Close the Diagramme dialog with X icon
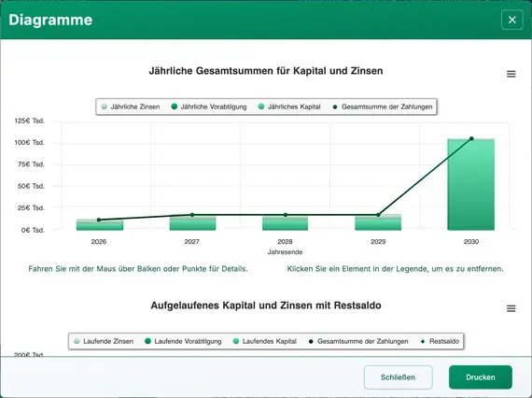 [512, 20]
